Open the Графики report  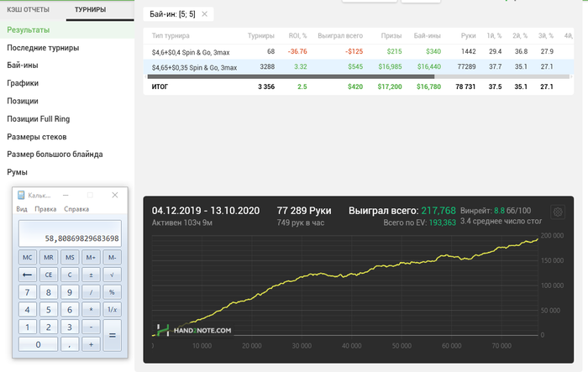click(x=23, y=83)
